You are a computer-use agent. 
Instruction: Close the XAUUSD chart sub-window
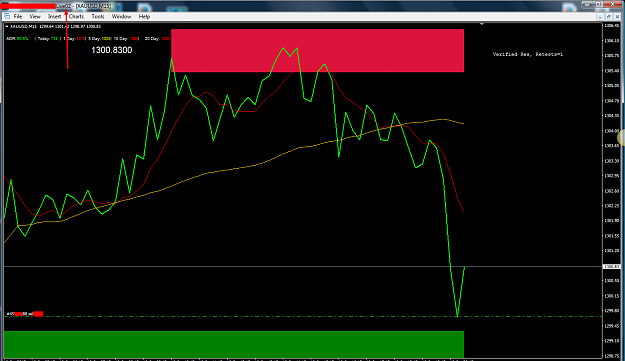(617, 17)
